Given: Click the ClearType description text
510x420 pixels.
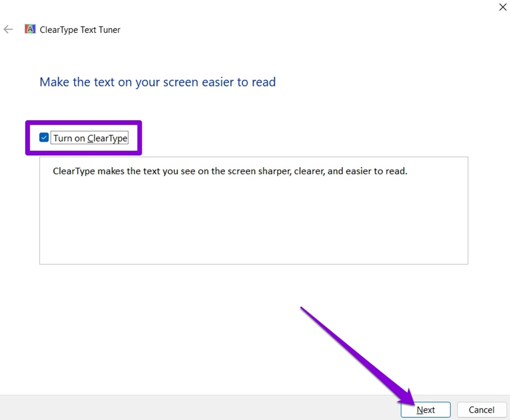Looking at the screenshot, I should click(230, 171).
